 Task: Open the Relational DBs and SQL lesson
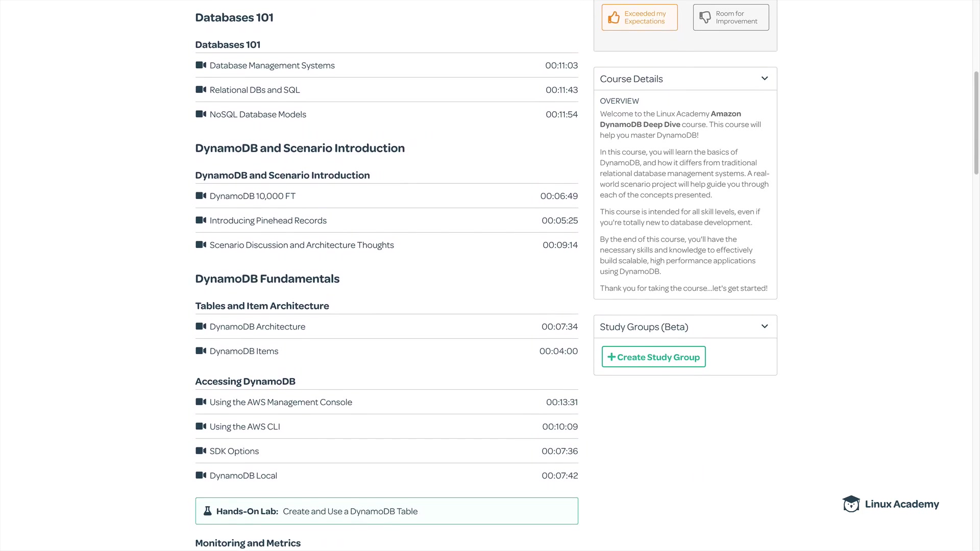[x=255, y=90]
